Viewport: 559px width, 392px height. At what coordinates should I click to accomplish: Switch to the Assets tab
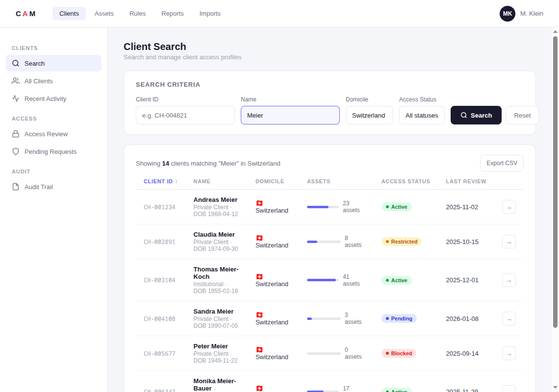104,14
